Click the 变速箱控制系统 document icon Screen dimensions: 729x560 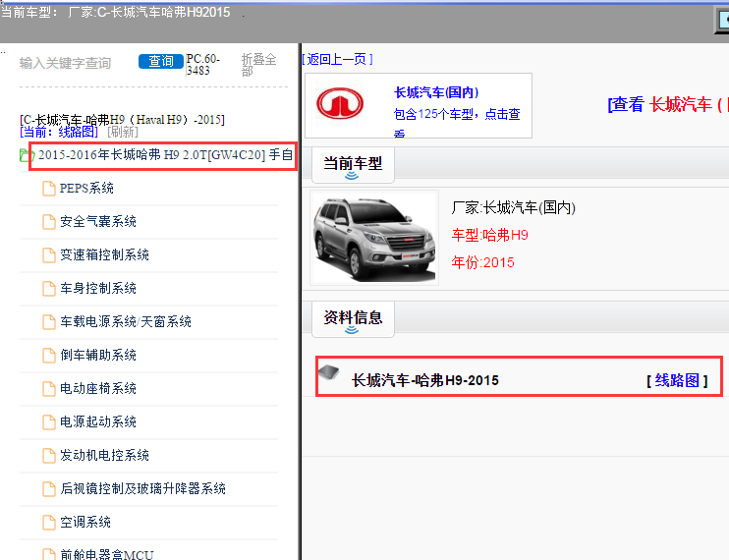pyautogui.click(x=49, y=255)
